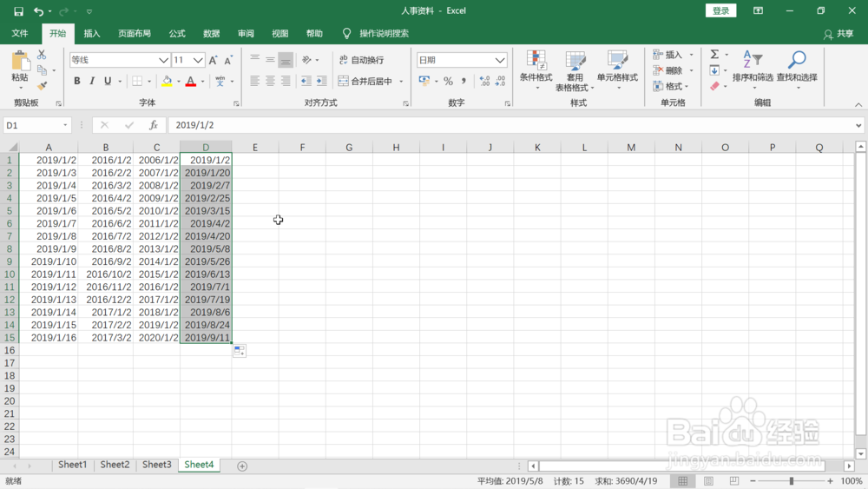The width and height of the screenshot is (868, 489).
Task: Increase indent icon
Action: click(x=322, y=82)
